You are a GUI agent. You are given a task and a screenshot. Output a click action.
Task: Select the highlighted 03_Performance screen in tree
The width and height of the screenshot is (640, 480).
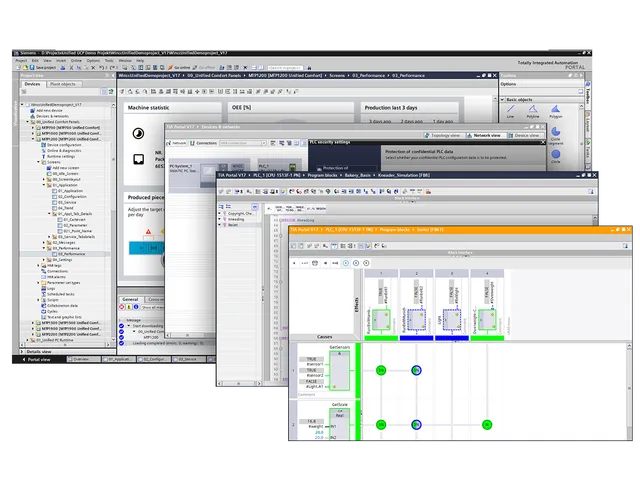tap(69, 253)
